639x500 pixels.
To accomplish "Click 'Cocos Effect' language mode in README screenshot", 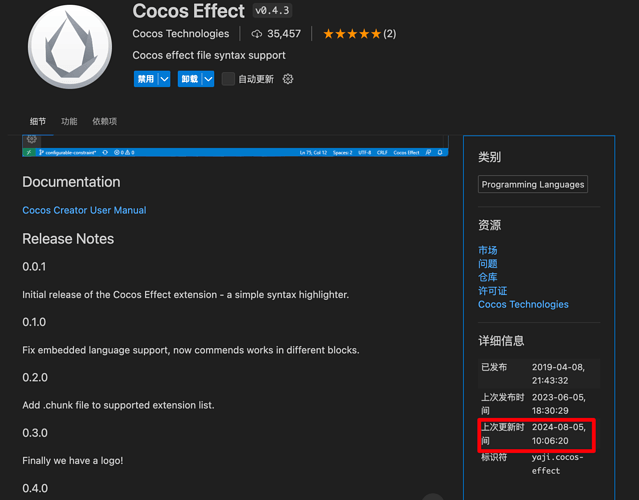I will pyautogui.click(x=406, y=153).
